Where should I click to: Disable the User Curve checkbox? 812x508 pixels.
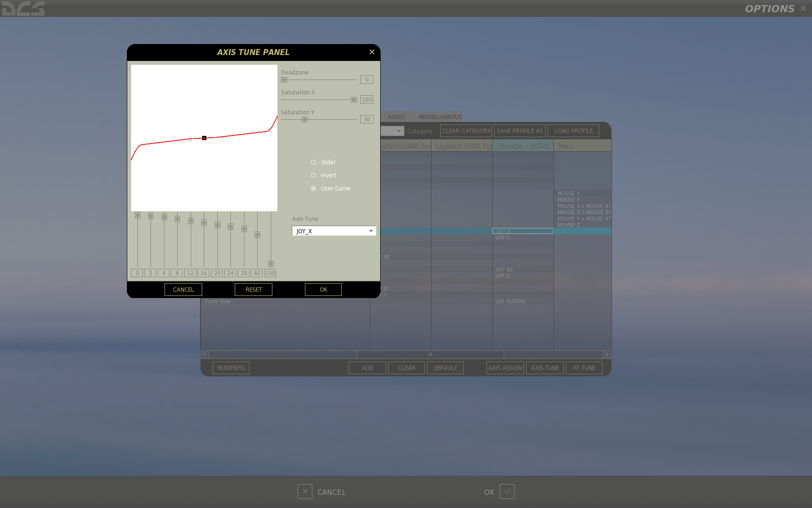[313, 188]
